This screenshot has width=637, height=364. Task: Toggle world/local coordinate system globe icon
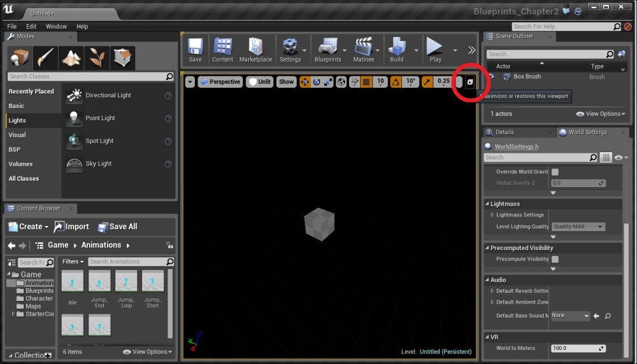click(x=341, y=82)
